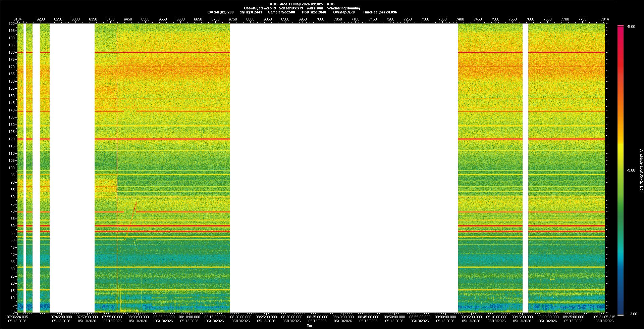Click the 180 Hz frequency axis label

[12, 52]
